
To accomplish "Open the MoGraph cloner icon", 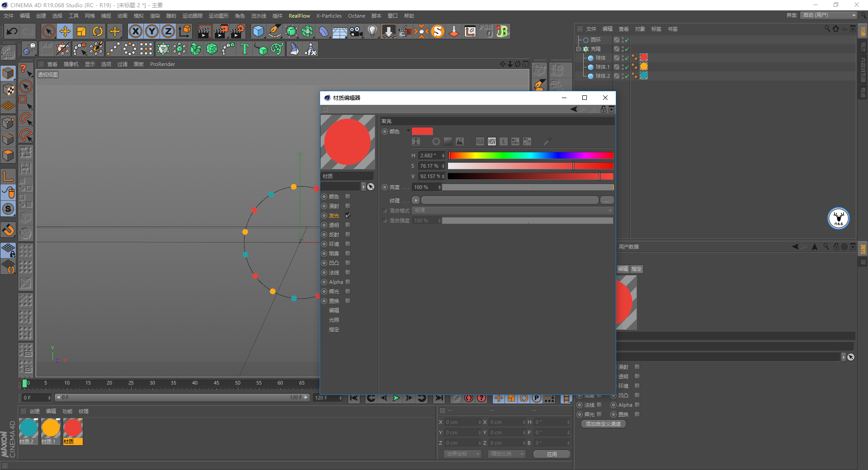I will tap(163, 49).
